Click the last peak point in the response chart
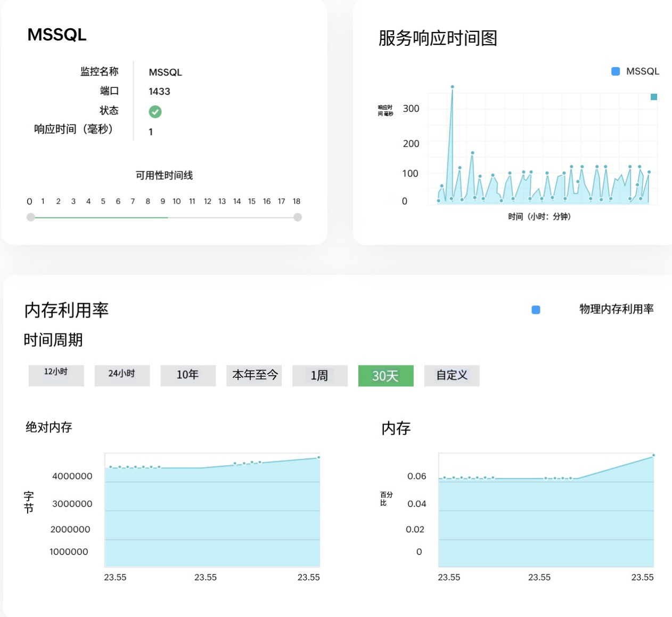672x617 pixels. coord(648,172)
